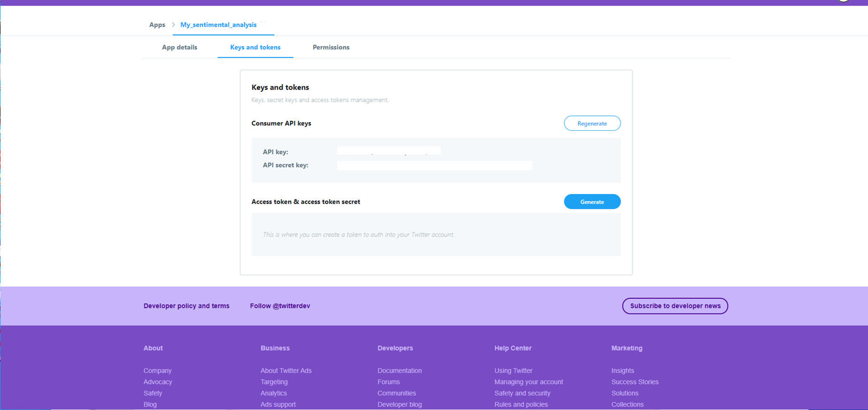The image size is (868, 410).
Task: Visit Ads support link
Action: click(x=278, y=405)
